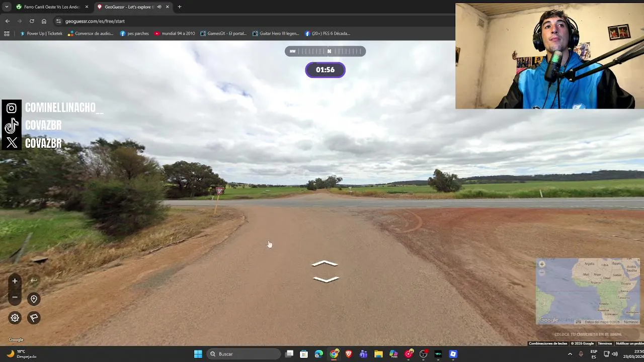644x362 pixels.
Task: Launch Microsoft Store from taskbar
Action: (x=304, y=354)
